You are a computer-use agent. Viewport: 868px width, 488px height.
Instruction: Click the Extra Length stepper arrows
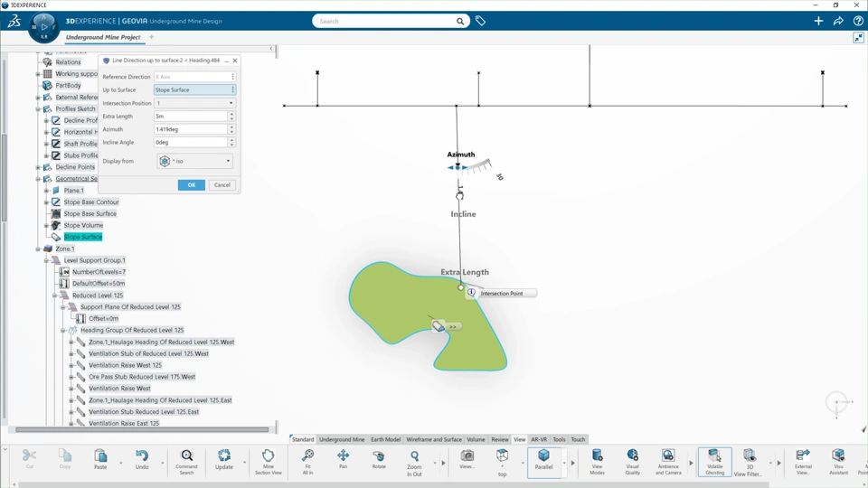[232, 117]
